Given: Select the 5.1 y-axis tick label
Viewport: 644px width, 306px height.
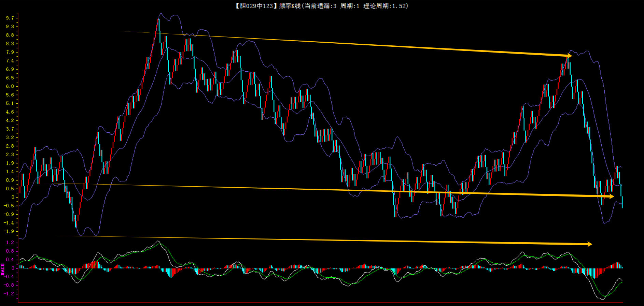Looking at the screenshot, I should [x=10, y=103].
